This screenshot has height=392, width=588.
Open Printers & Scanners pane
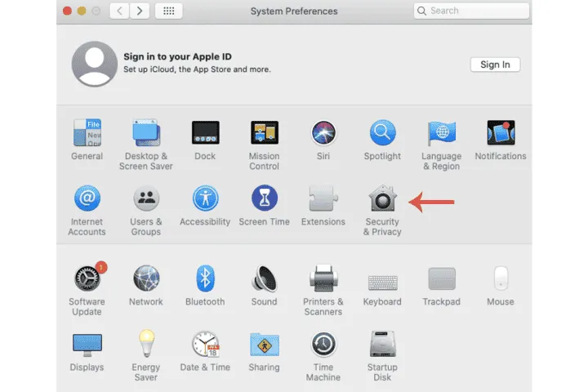(323, 279)
